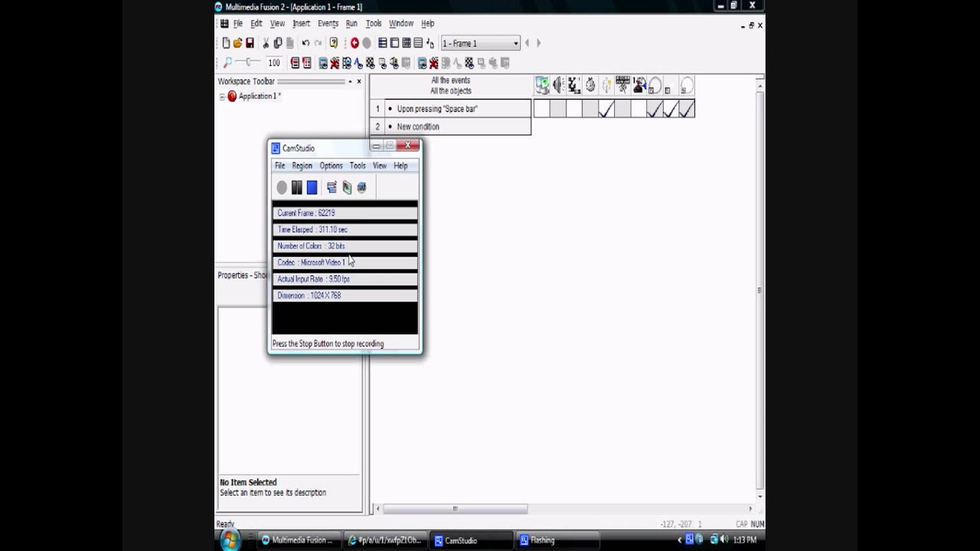Select the Timer object icon

pos(590,86)
